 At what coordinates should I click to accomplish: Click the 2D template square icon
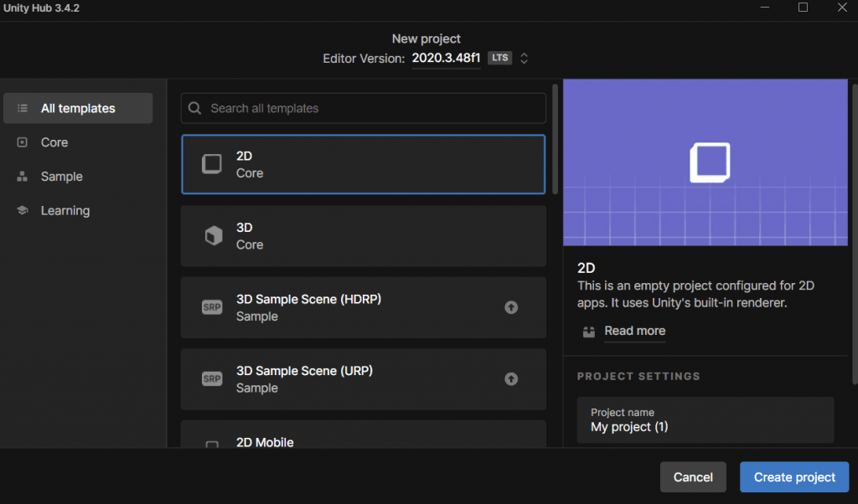click(x=212, y=164)
